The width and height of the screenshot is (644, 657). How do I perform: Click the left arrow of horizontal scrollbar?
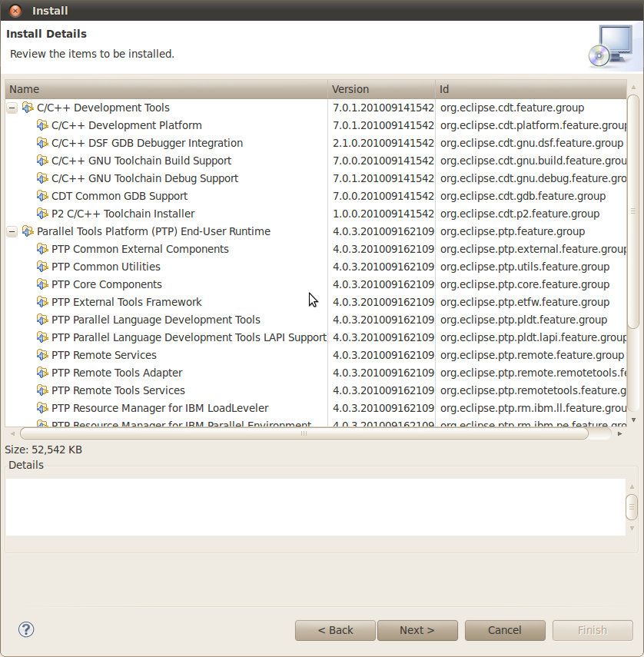(x=12, y=433)
